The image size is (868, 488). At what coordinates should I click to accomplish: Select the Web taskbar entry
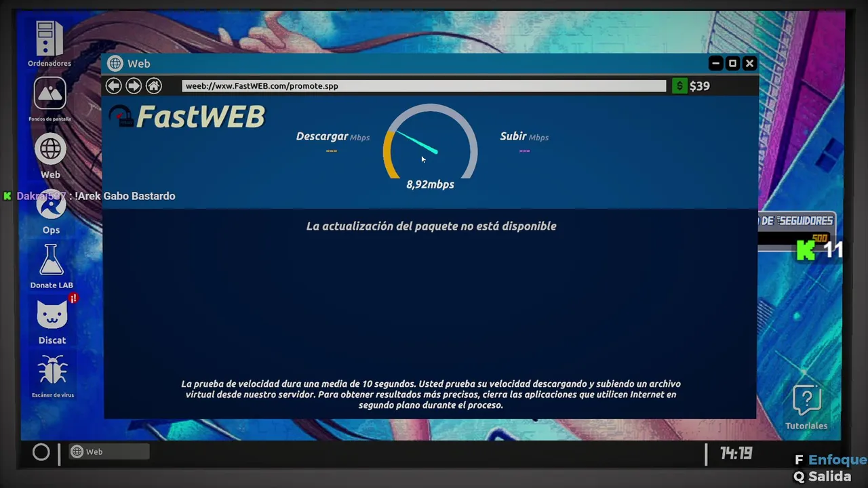108,452
